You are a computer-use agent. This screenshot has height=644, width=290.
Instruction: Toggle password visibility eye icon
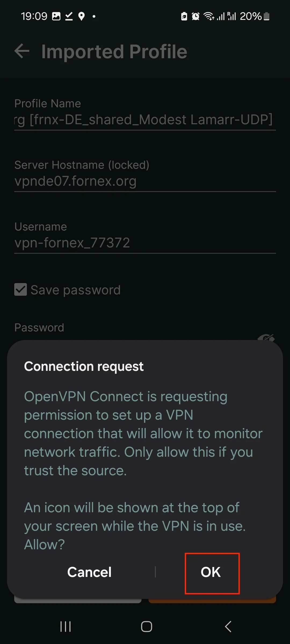coord(266,337)
